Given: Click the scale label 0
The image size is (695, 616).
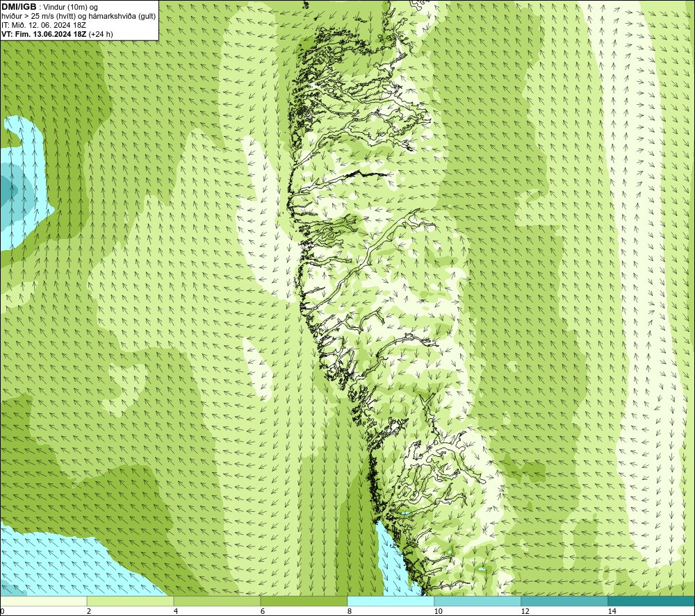Looking at the screenshot, I should (x=2, y=611).
